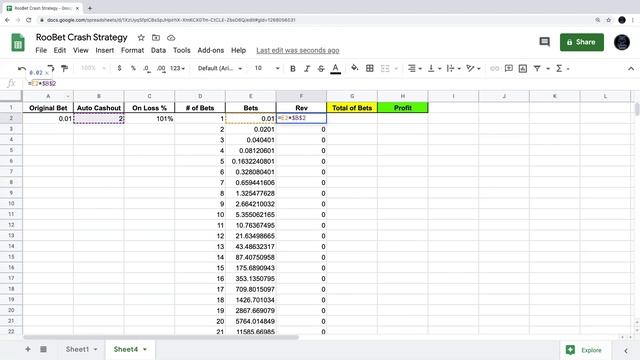Go to Sheets home via logo
The height and width of the screenshot is (360, 640).
pos(18,42)
